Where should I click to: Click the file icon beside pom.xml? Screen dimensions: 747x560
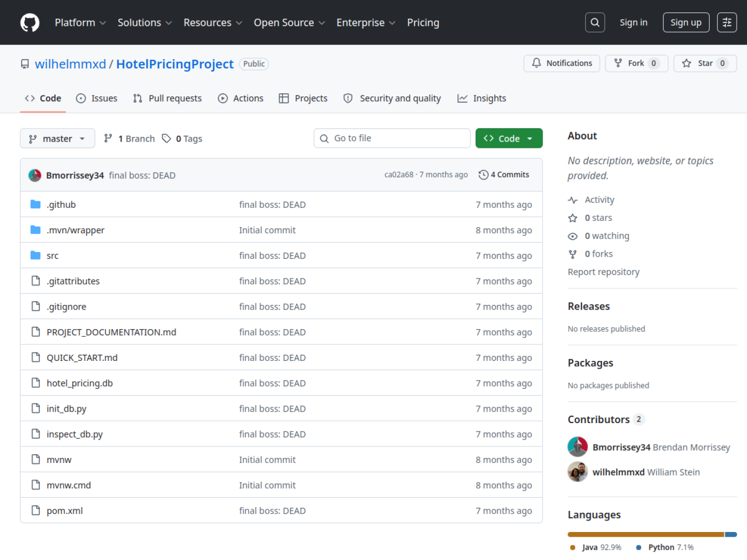point(35,510)
